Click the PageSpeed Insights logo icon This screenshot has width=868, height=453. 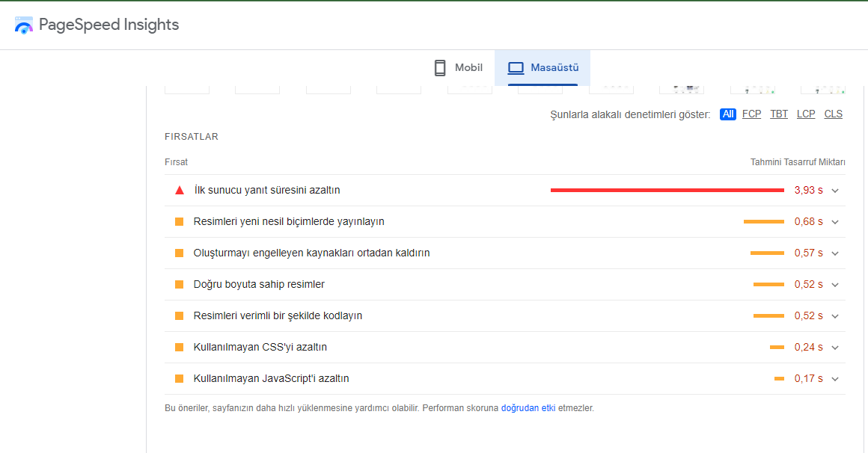click(x=24, y=25)
